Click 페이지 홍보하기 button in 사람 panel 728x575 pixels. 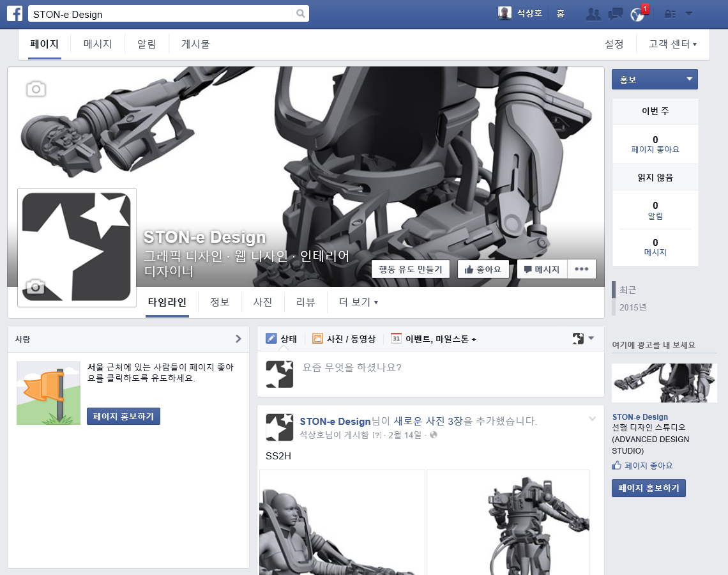click(123, 416)
